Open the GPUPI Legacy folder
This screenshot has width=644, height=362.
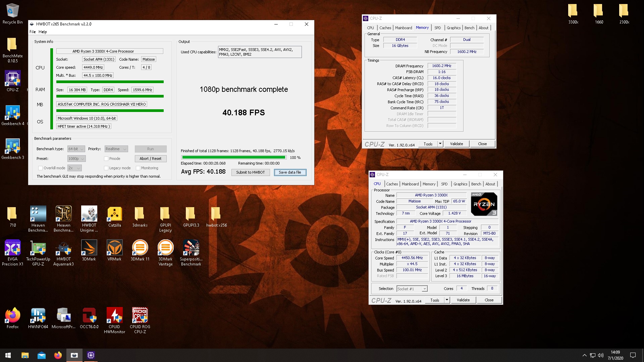click(165, 219)
